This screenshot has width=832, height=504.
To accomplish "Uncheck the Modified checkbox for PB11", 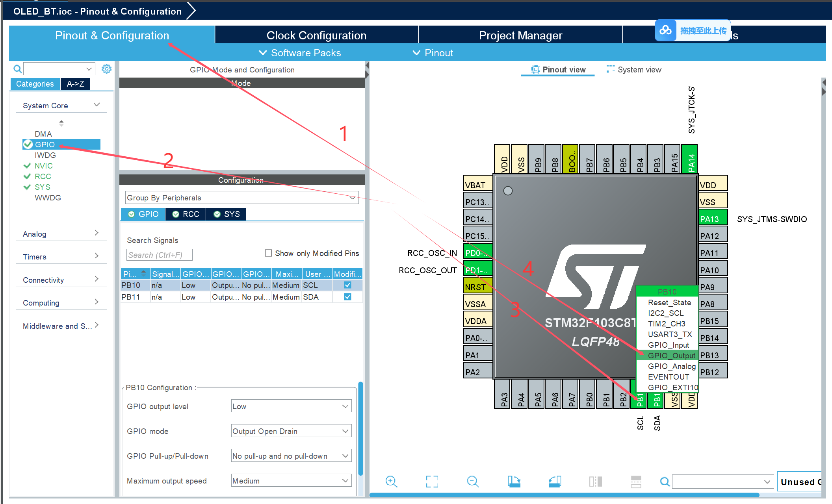I will (347, 297).
